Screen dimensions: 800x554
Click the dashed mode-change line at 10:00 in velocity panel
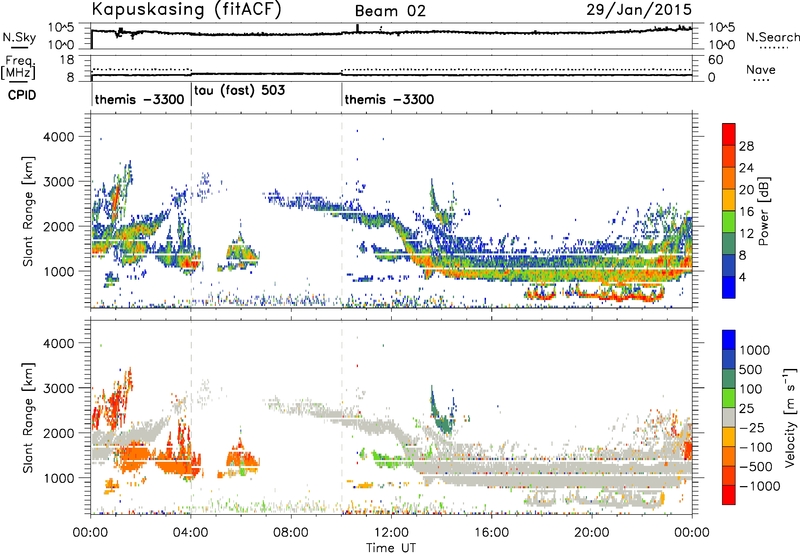[x=342, y=417]
